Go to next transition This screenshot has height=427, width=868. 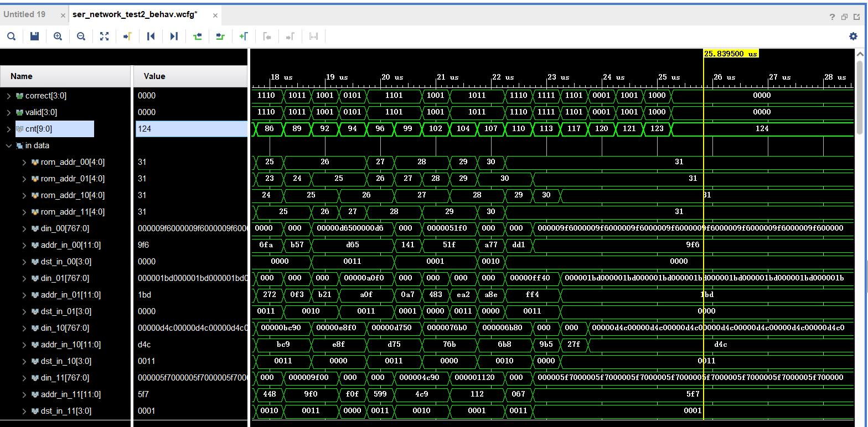220,37
